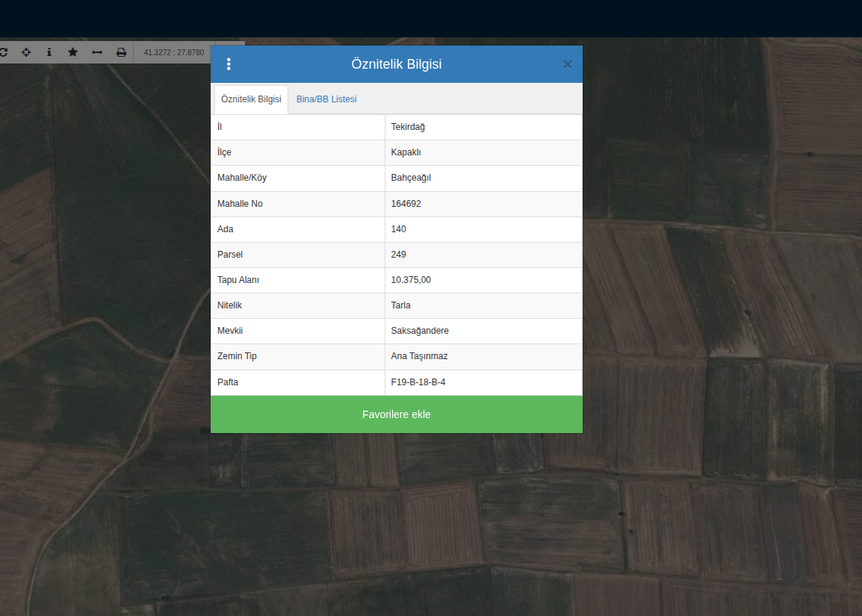Select the Parsel value 249

(399, 255)
